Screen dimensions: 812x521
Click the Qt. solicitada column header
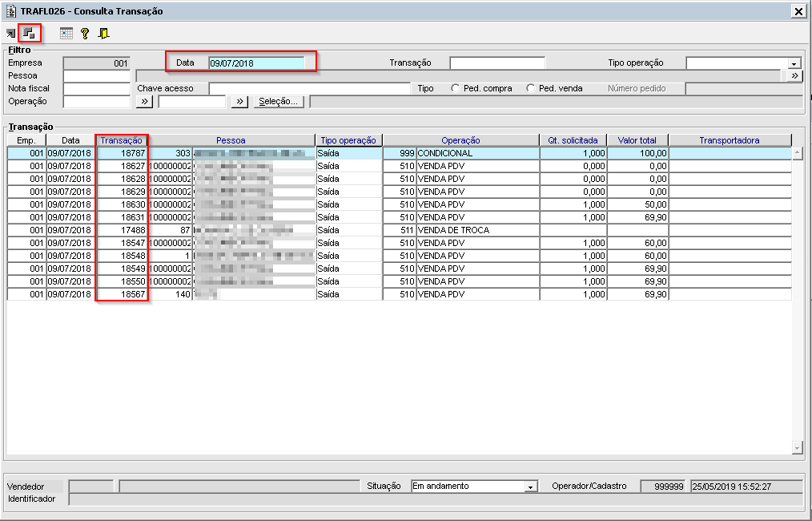point(573,140)
